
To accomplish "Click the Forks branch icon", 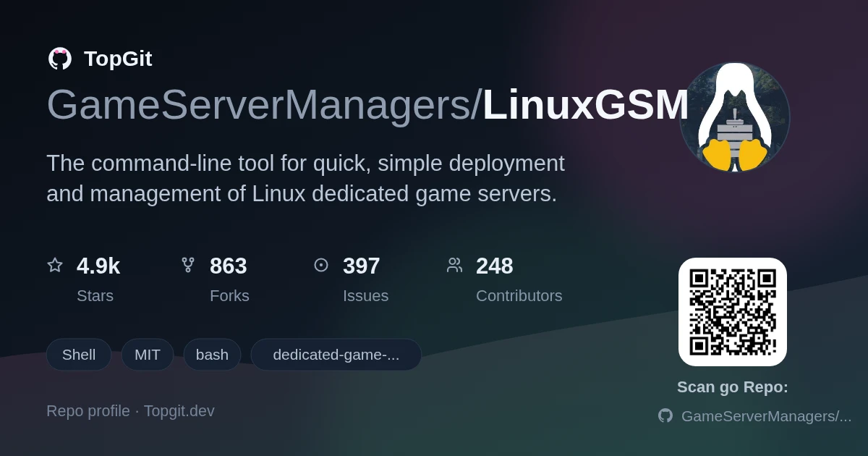I will pos(188,265).
